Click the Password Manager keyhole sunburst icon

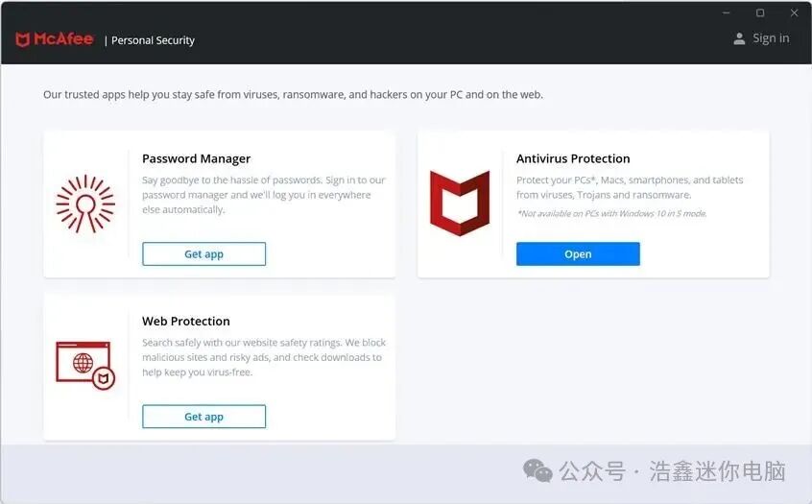coord(85,204)
